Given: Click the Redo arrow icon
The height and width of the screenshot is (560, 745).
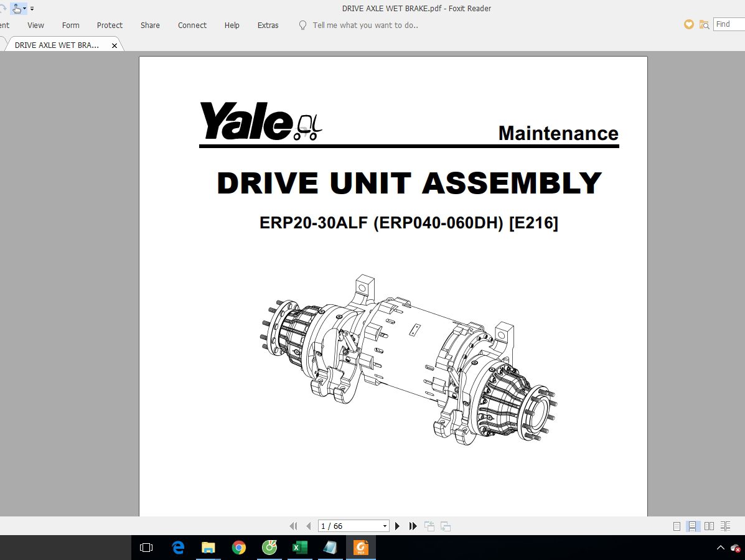Looking at the screenshot, I should tap(2, 8).
